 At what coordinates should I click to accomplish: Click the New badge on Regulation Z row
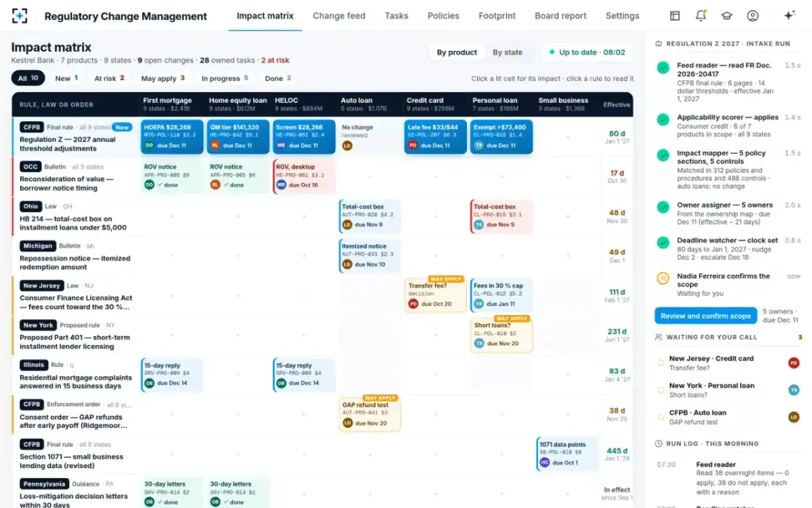click(x=122, y=127)
